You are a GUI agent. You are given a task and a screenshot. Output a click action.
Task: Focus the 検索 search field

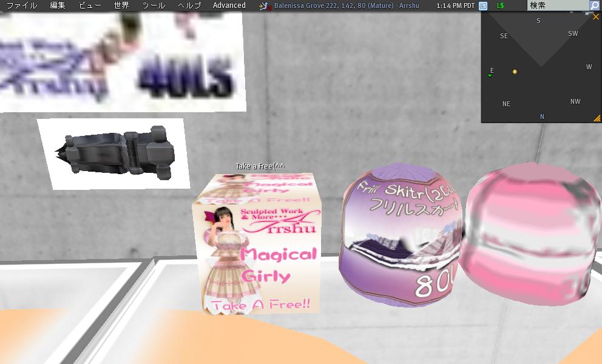pyautogui.click(x=559, y=5)
